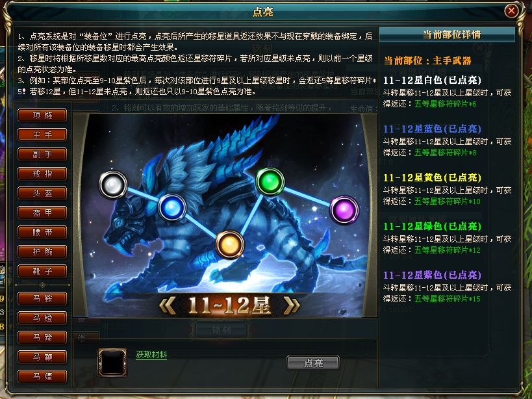Screen dimensions: 532x399
Task: Switch to the 副手 slot
Action: click(42, 155)
